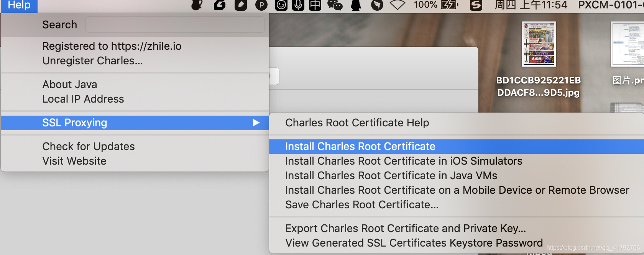Choose Check for Updates
Image resolution: width=644 pixels, height=255 pixels.
(89, 146)
